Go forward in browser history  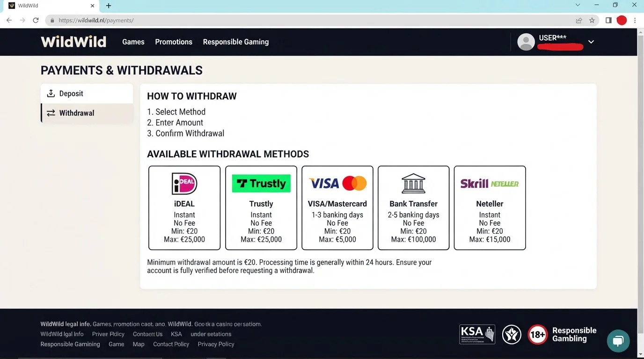[22, 21]
